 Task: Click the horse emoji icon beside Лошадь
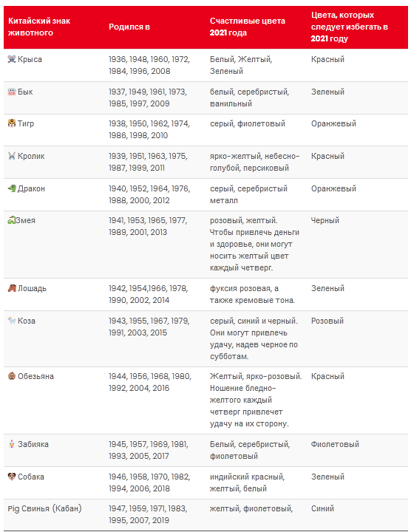pyautogui.click(x=12, y=288)
